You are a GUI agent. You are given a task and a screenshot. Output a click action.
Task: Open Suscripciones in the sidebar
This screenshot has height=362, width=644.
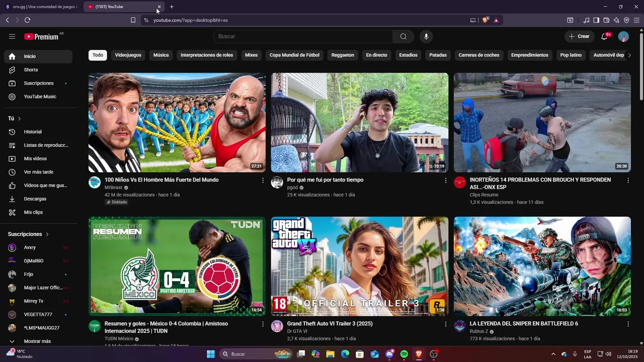point(38,83)
